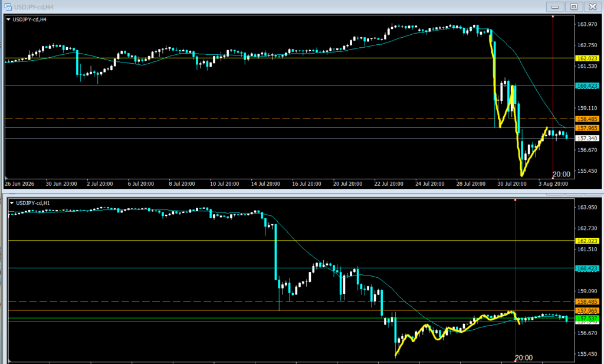Click the white 157.340 current price tag
The width and height of the screenshot is (604, 364).
click(x=587, y=138)
